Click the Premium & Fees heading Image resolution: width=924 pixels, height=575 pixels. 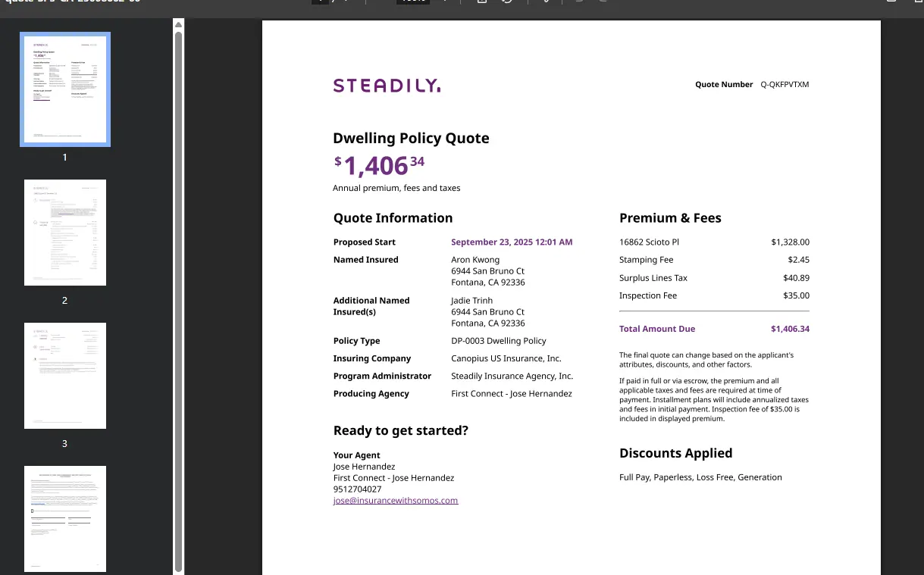(x=670, y=218)
